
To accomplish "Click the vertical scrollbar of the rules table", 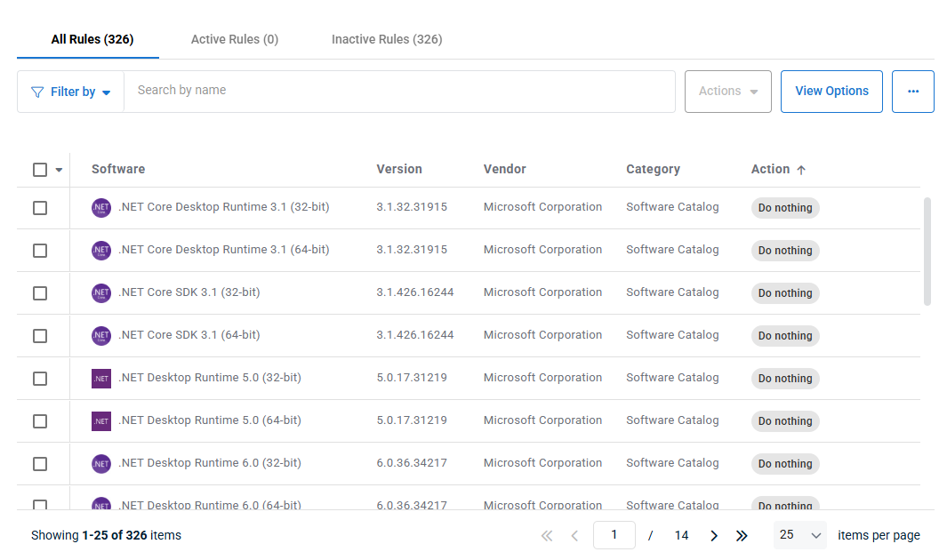I will coord(927,251).
